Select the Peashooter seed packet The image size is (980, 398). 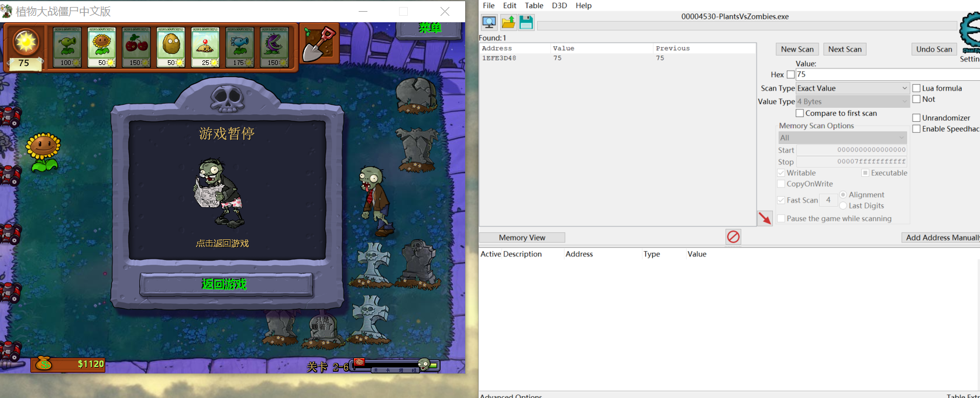click(x=67, y=47)
